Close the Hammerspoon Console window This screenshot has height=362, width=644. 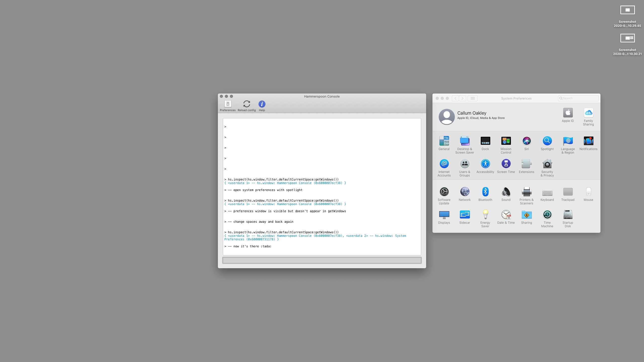(x=221, y=96)
